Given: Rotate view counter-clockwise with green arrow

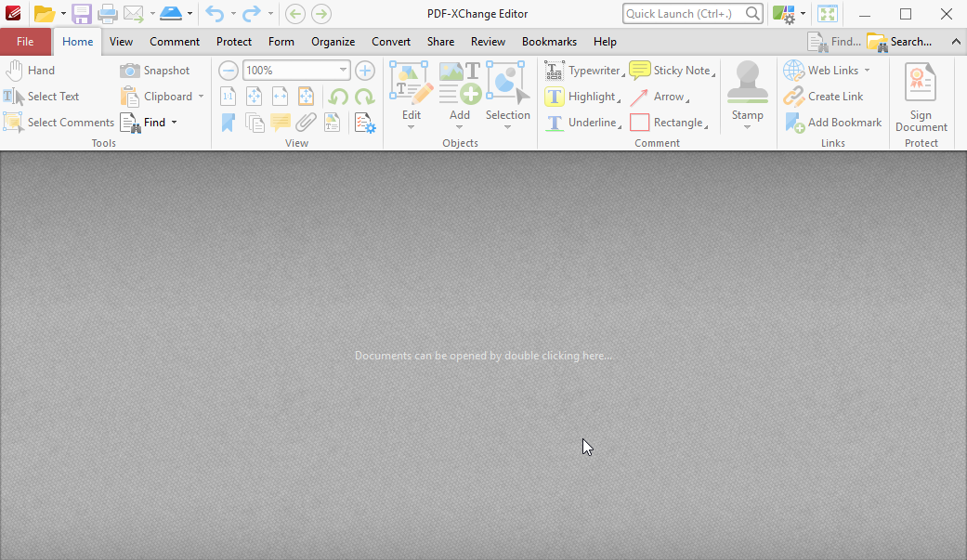Looking at the screenshot, I should tap(338, 97).
